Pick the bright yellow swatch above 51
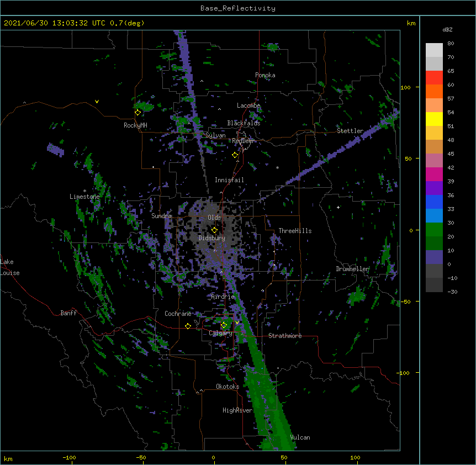The width and height of the screenshot is (476, 465). click(434, 119)
